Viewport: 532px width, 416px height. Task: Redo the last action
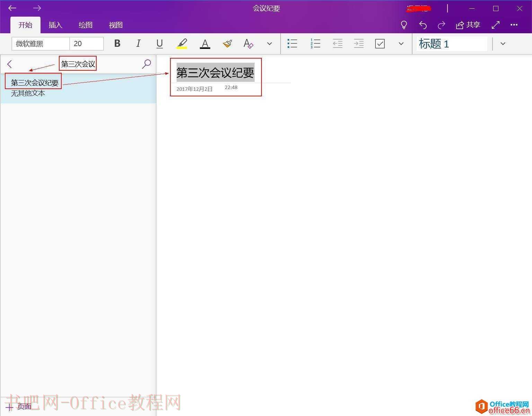(442, 25)
